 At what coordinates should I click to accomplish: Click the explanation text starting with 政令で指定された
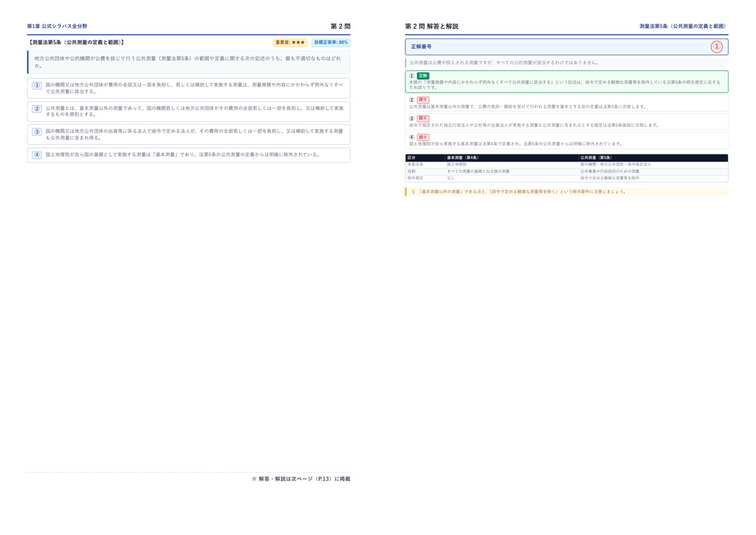[x=534, y=125]
